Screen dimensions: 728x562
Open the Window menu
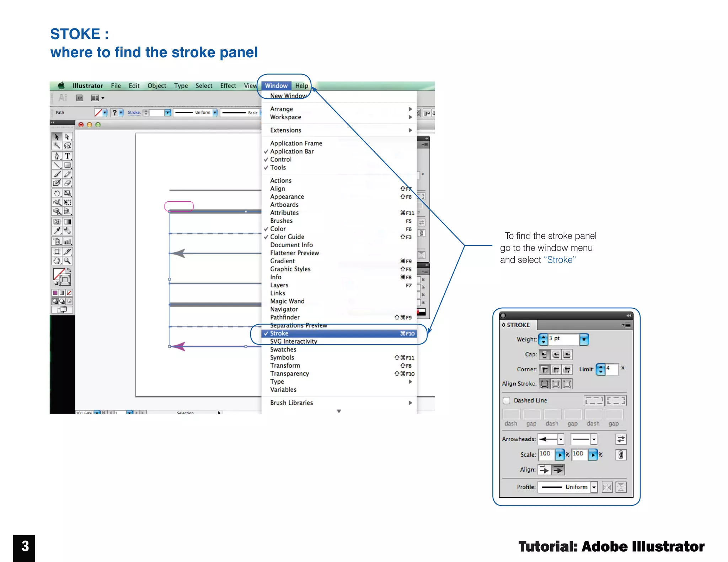276,86
